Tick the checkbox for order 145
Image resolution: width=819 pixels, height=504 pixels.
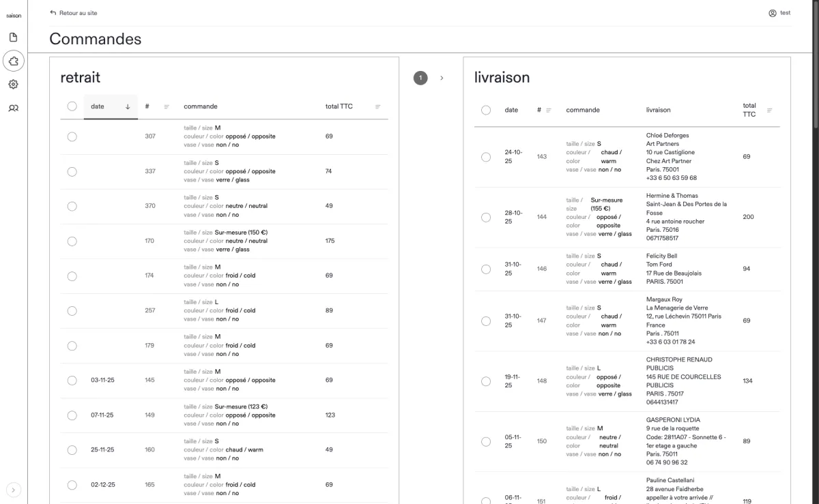point(72,380)
